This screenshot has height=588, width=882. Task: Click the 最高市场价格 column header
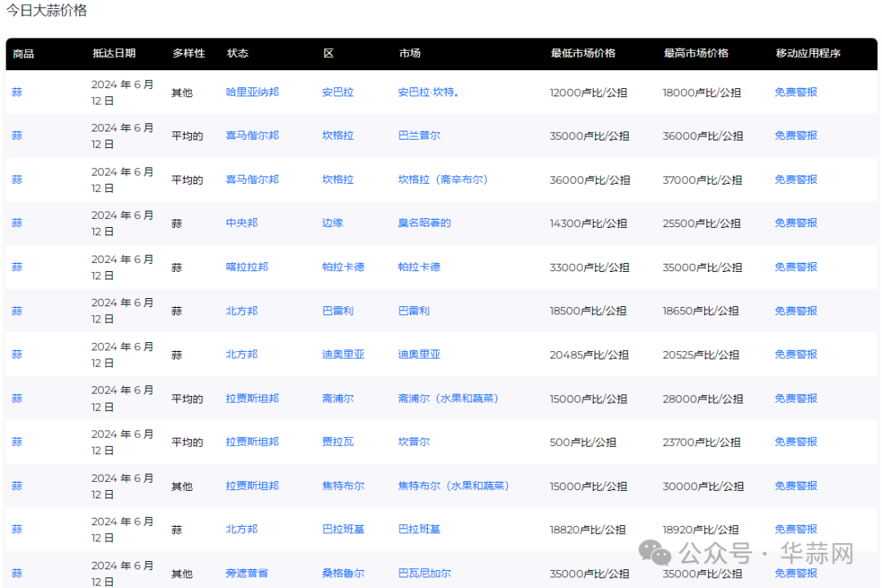[x=696, y=53]
